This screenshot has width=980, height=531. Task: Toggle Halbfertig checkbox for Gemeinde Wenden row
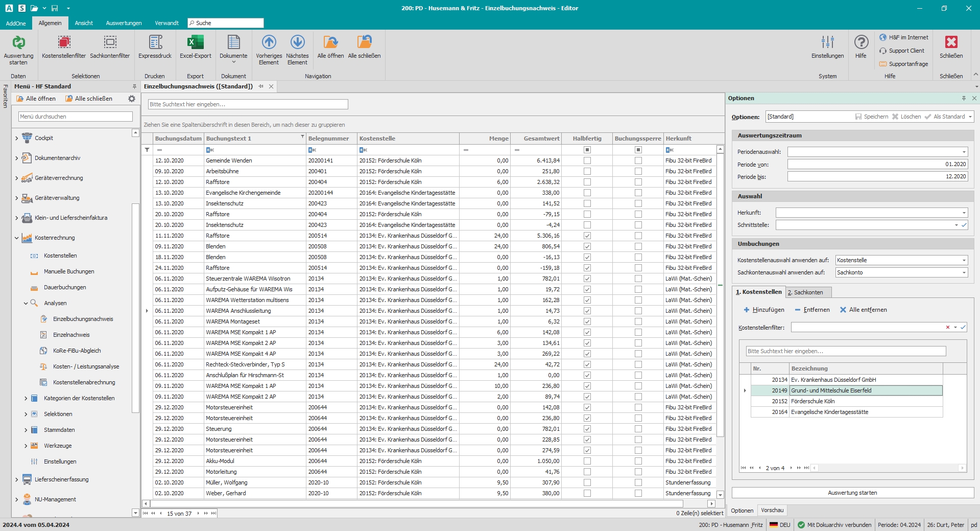pyautogui.click(x=587, y=160)
